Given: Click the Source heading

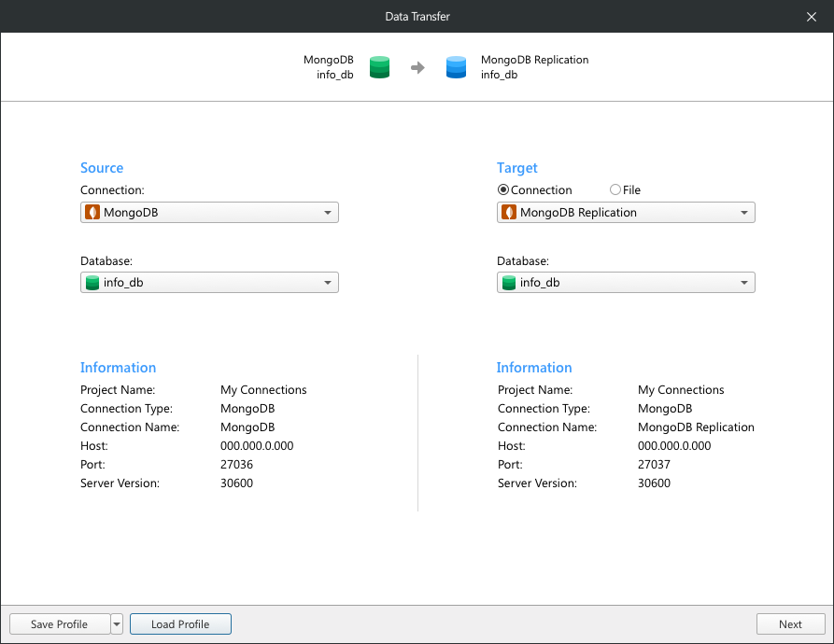Looking at the screenshot, I should [x=102, y=168].
